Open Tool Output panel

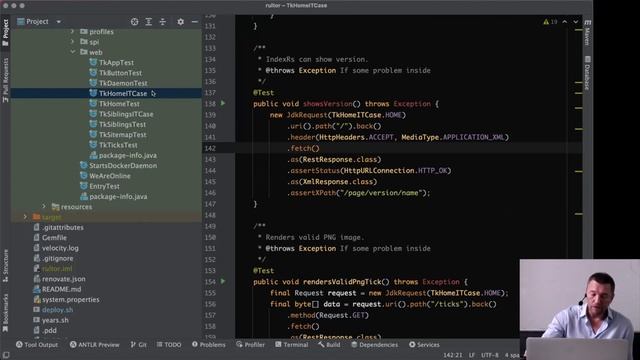37,345
